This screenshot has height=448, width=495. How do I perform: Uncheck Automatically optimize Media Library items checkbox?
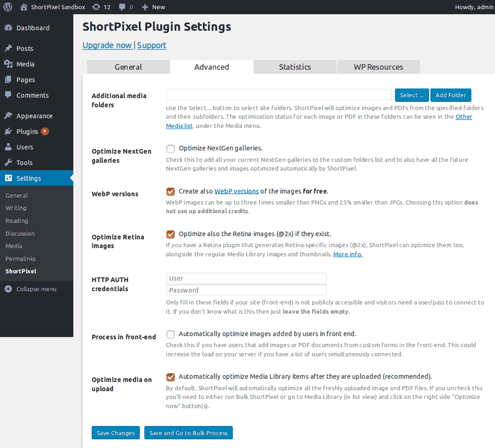(170, 377)
